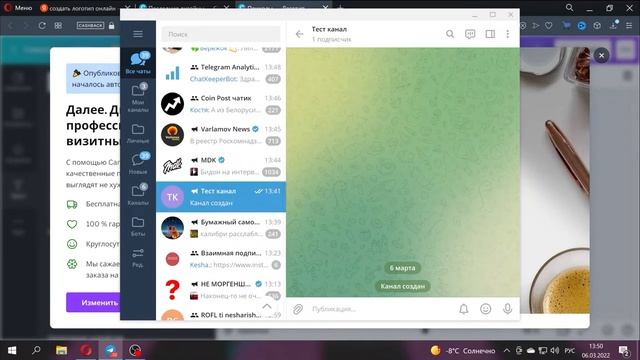Screen dimensions: 640x360
Task: Click the microphone voice message icon
Action: (x=507, y=309)
